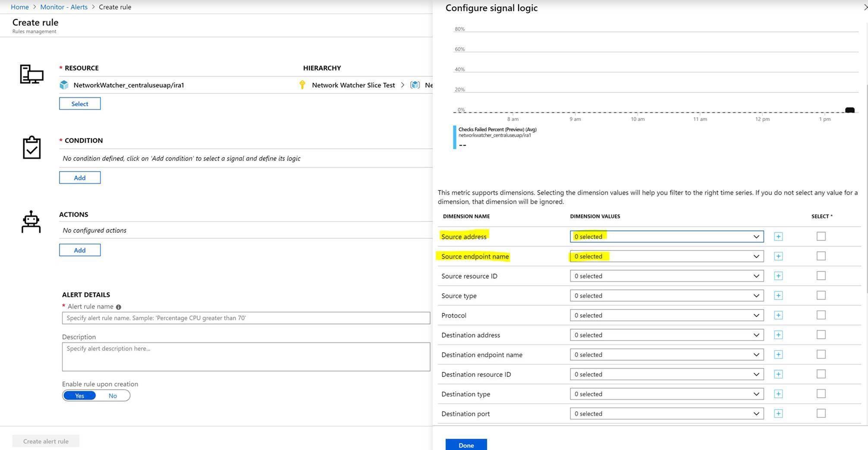Tick the Destination type select checkbox
The image size is (868, 450).
coord(821,394)
